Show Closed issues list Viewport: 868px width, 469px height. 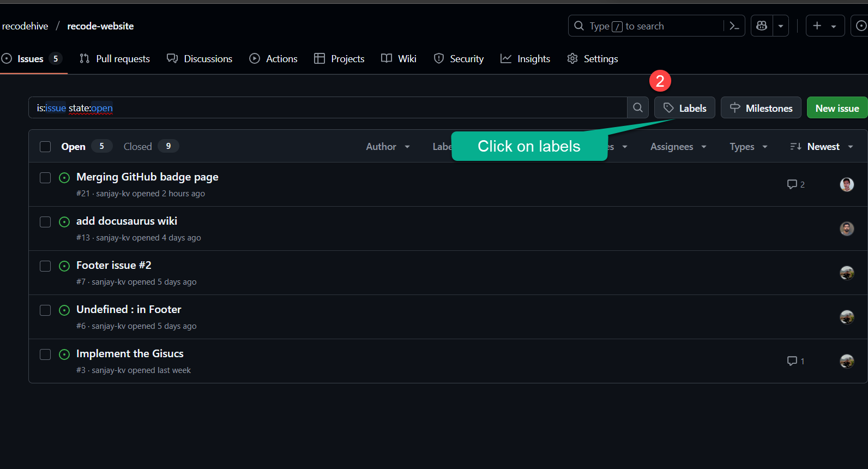pos(151,146)
